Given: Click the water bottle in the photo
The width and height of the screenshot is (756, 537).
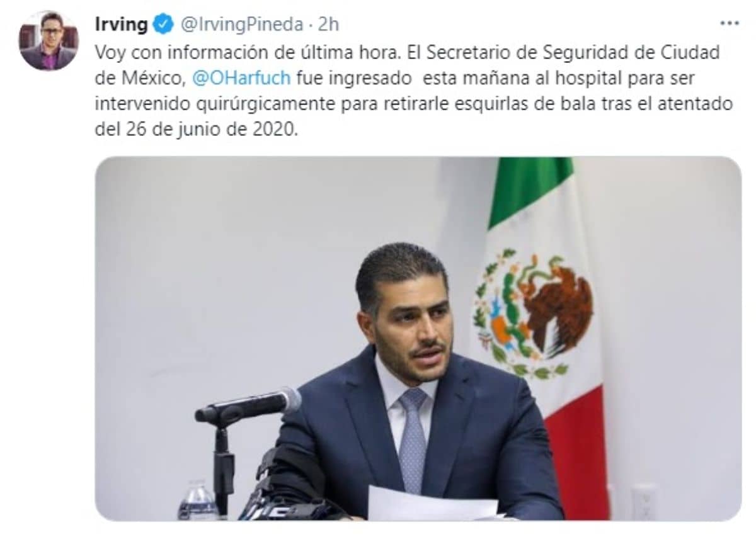Looking at the screenshot, I should point(198,500).
